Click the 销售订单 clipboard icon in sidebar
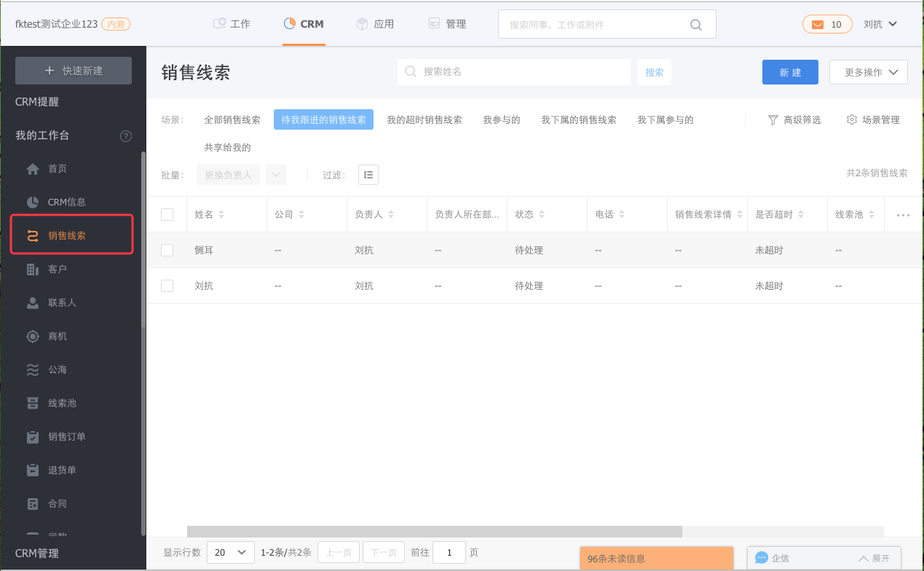The height and width of the screenshot is (571, 924). [x=33, y=437]
